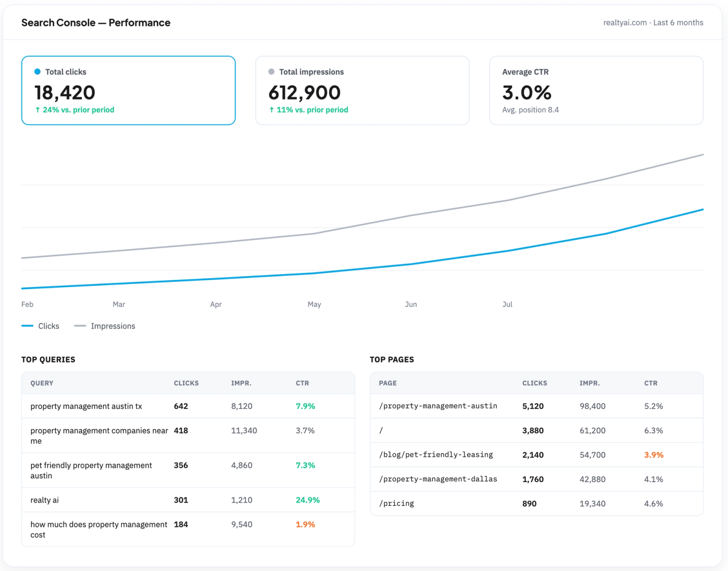Select the Average CTR card
This screenshot has width=728, height=571.
pos(596,90)
